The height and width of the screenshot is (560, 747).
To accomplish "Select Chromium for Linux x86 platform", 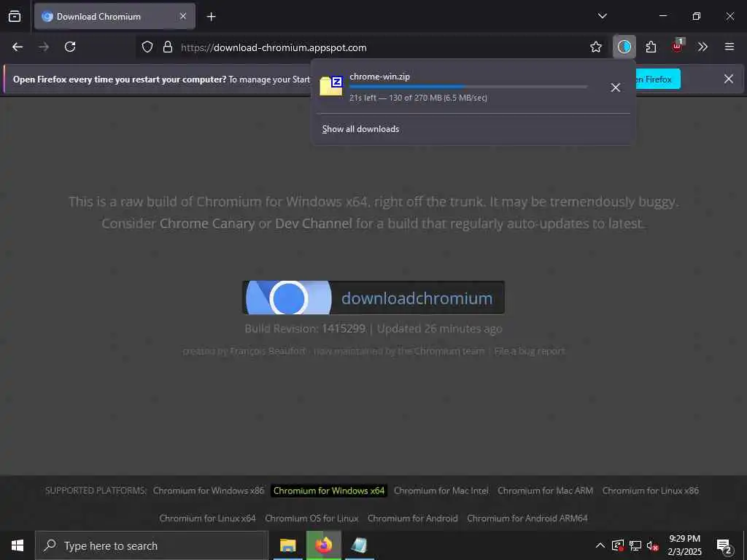I will (x=650, y=491).
